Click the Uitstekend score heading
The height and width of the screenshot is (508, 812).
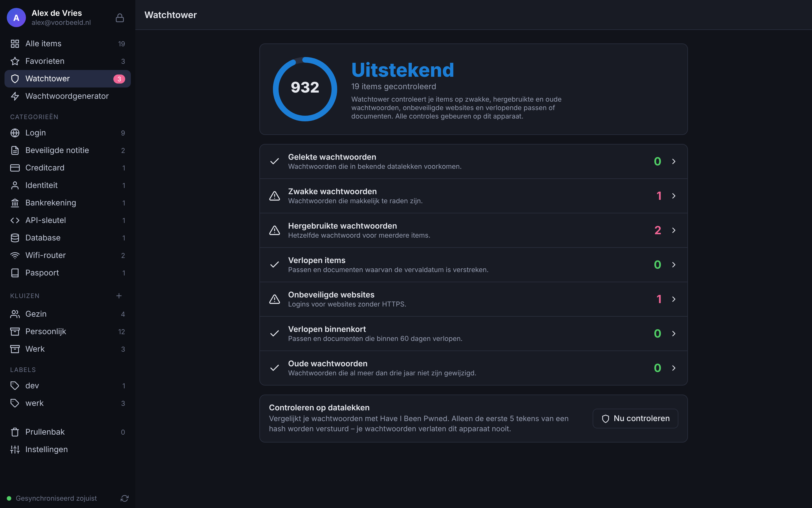[x=402, y=70]
